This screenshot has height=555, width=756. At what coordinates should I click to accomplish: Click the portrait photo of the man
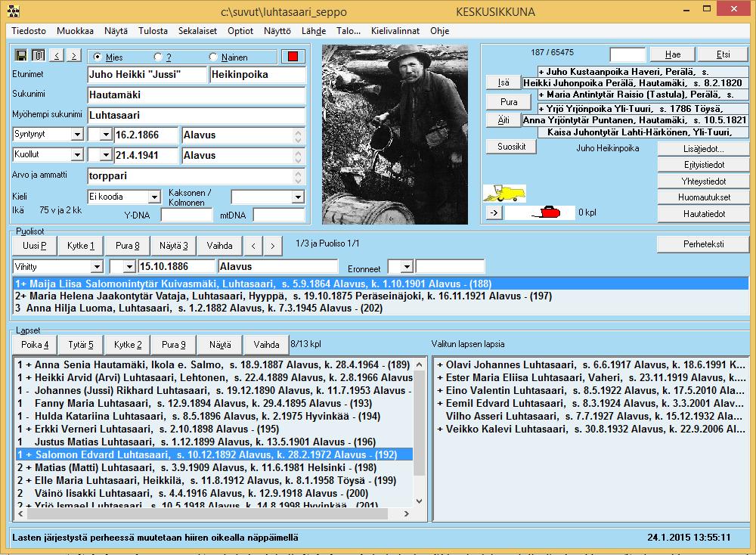point(395,135)
